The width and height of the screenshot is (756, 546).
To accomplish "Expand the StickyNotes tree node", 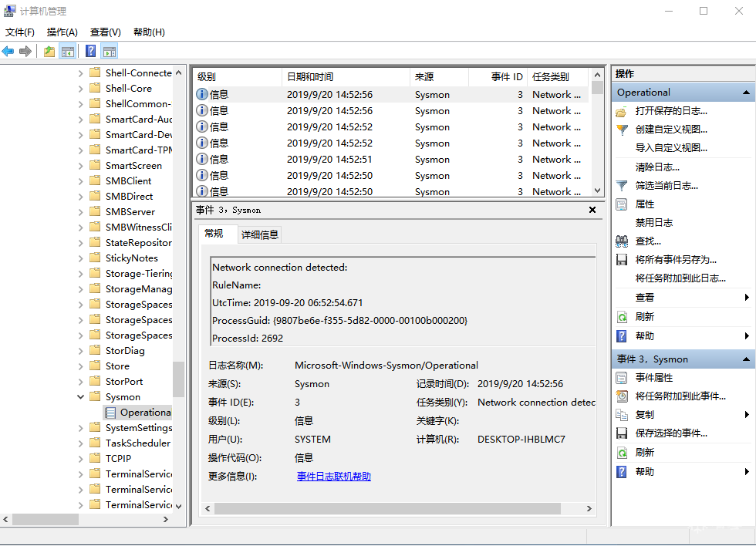I will (80, 258).
